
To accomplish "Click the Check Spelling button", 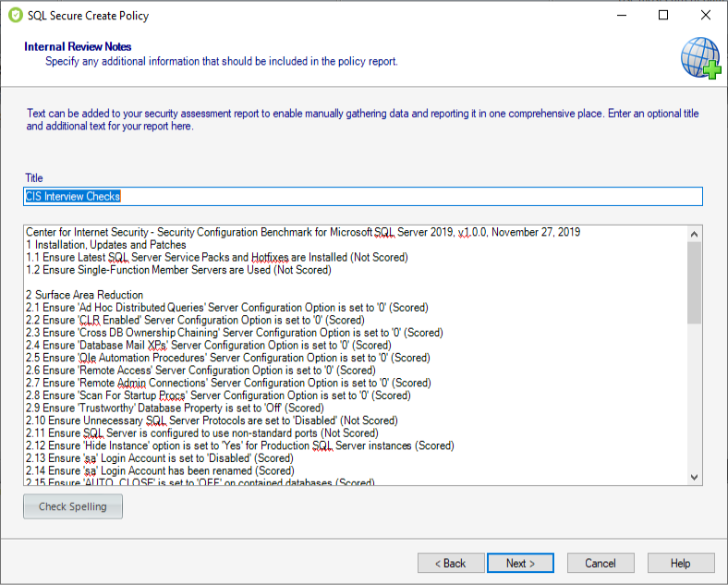I will pos(73,506).
